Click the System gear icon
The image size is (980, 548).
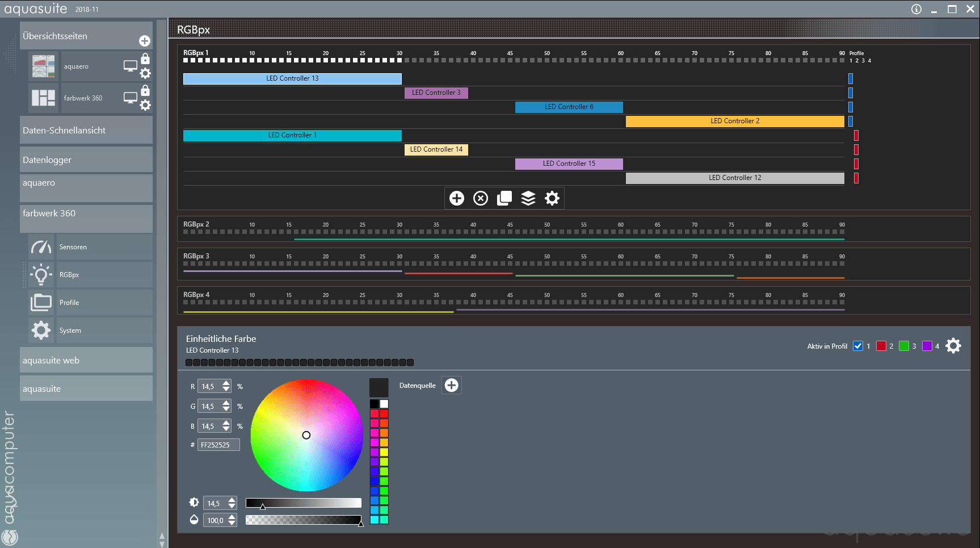[x=41, y=331]
